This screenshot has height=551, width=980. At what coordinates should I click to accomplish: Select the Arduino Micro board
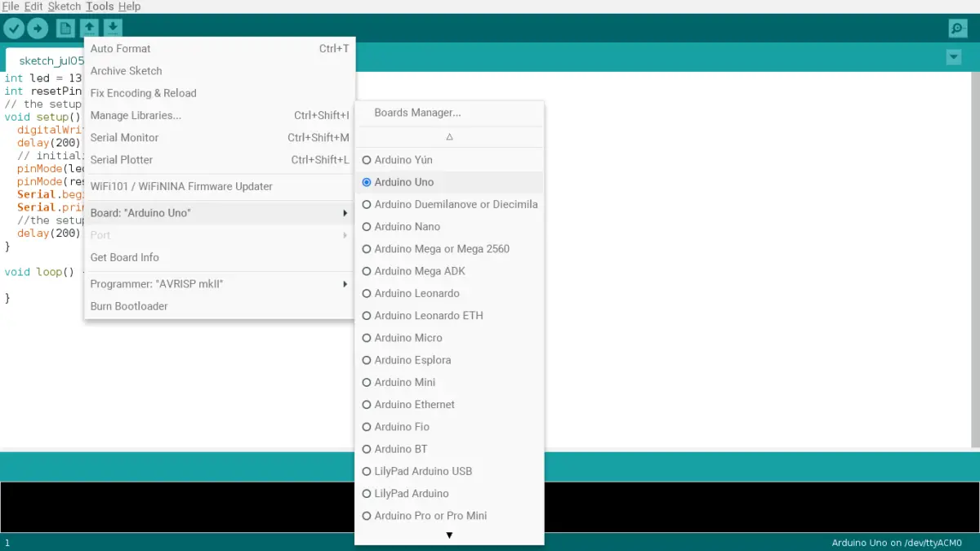click(x=449, y=338)
